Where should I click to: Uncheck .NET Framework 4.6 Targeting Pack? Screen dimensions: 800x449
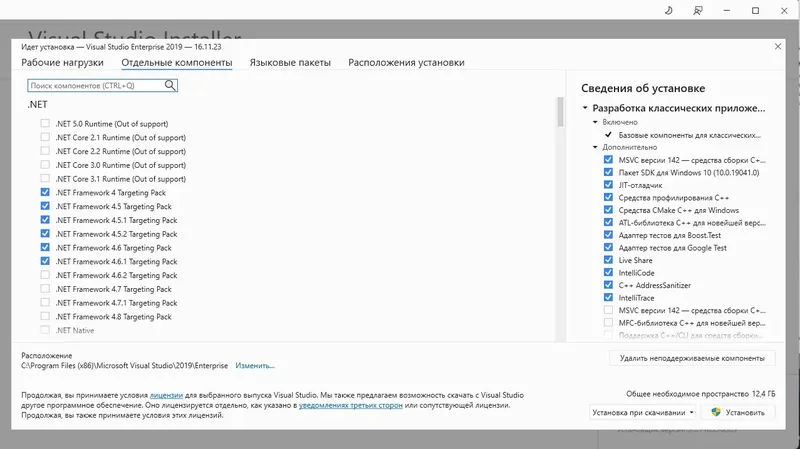45,247
